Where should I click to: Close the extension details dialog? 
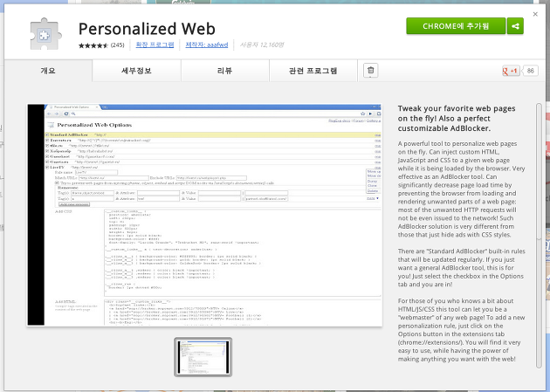pyautogui.click(x=535, y=14)
